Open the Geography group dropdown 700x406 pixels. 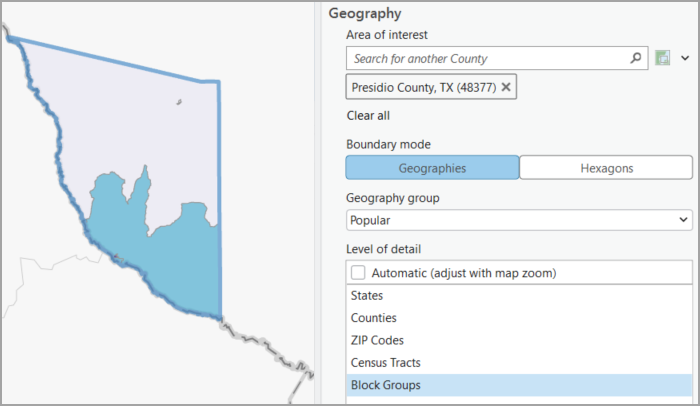(519, 219)
